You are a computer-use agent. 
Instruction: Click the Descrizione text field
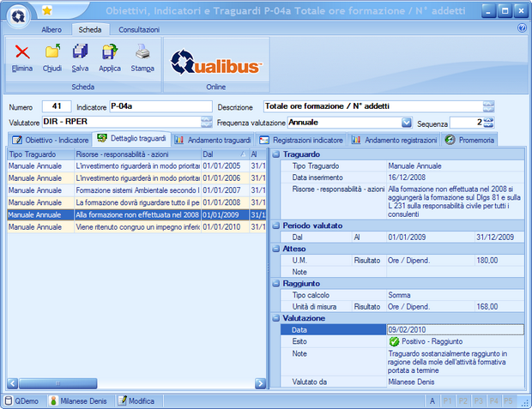(x=372, y=106)
